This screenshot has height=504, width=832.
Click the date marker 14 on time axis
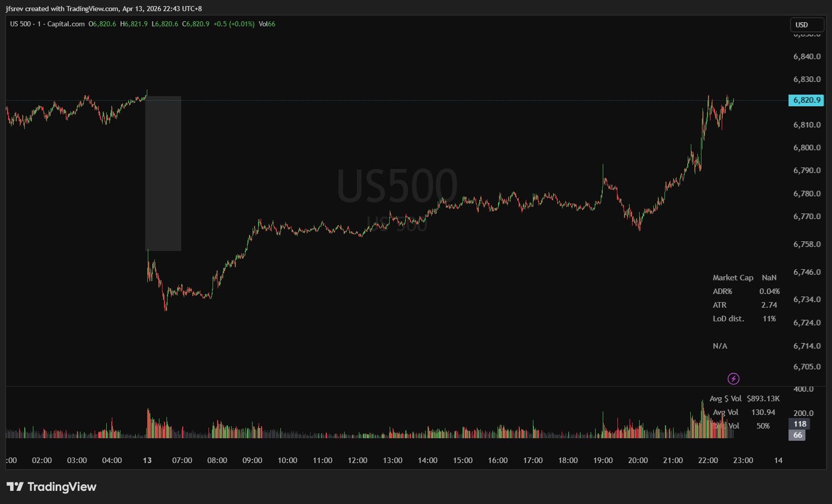[778, 460]
